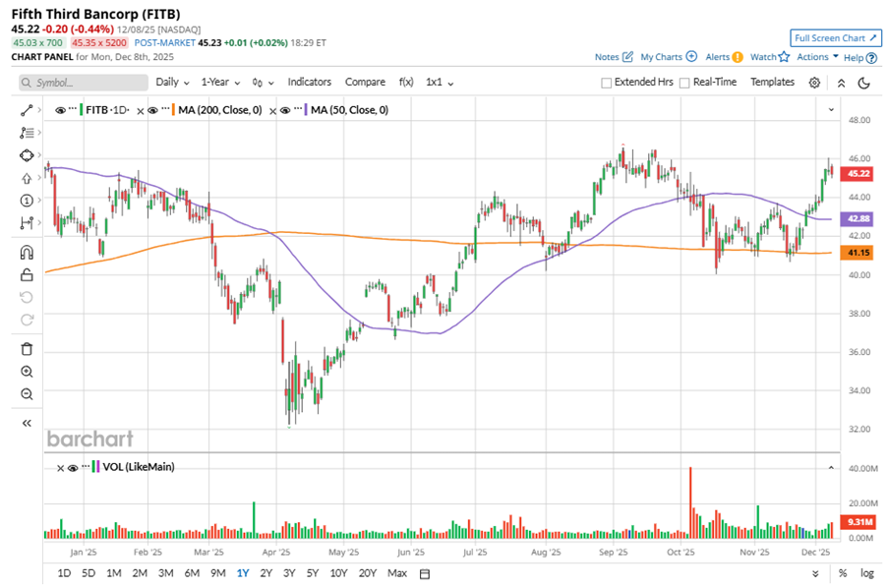Open the Notes link
This screenshot has width=887, height=588.
614,57
